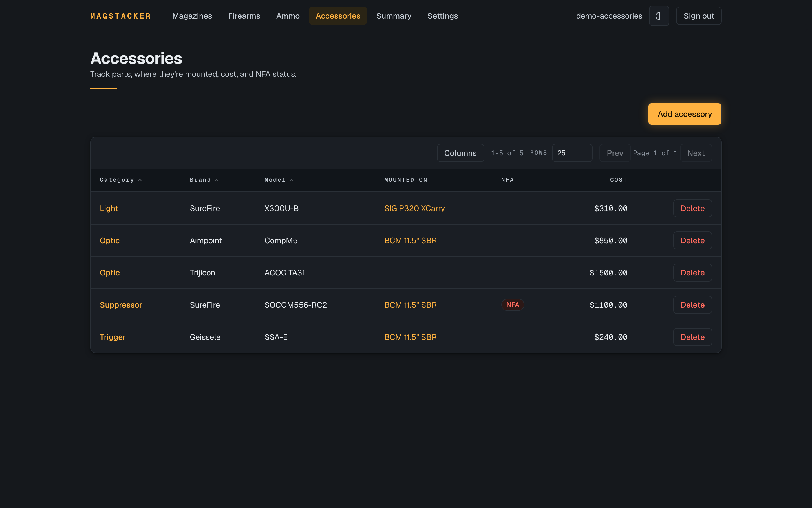Click the CompM5 model cell
The height and width of the screenshot is (508, 812).
(x=281, y=240)
